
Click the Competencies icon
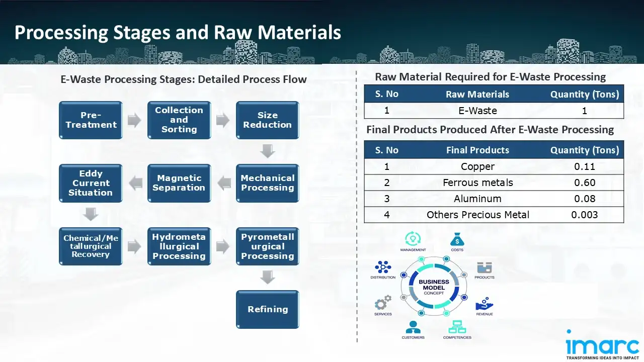click(457, 327)
